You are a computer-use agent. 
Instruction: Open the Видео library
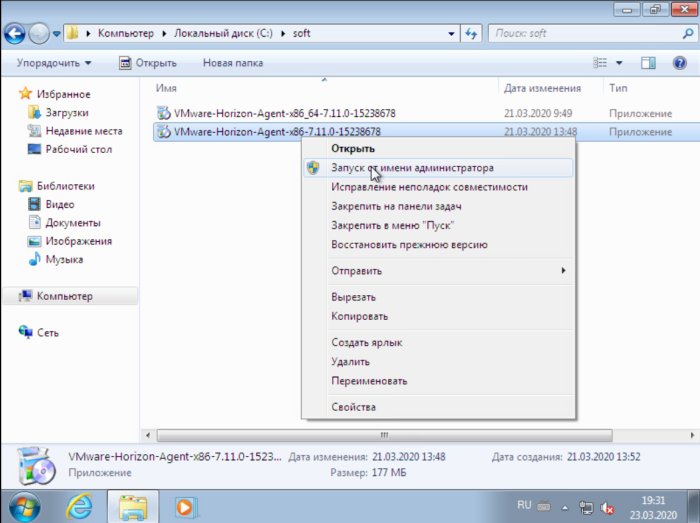(x=51, y=204)
